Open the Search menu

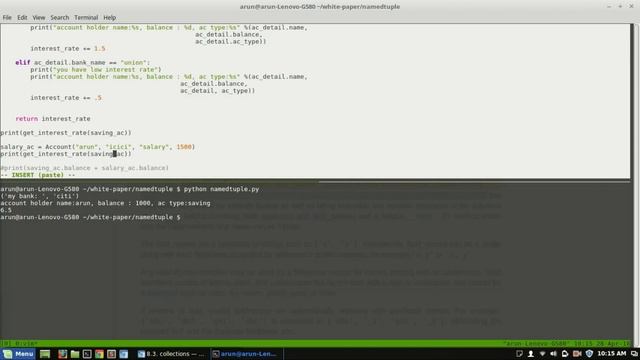(60, 18)
